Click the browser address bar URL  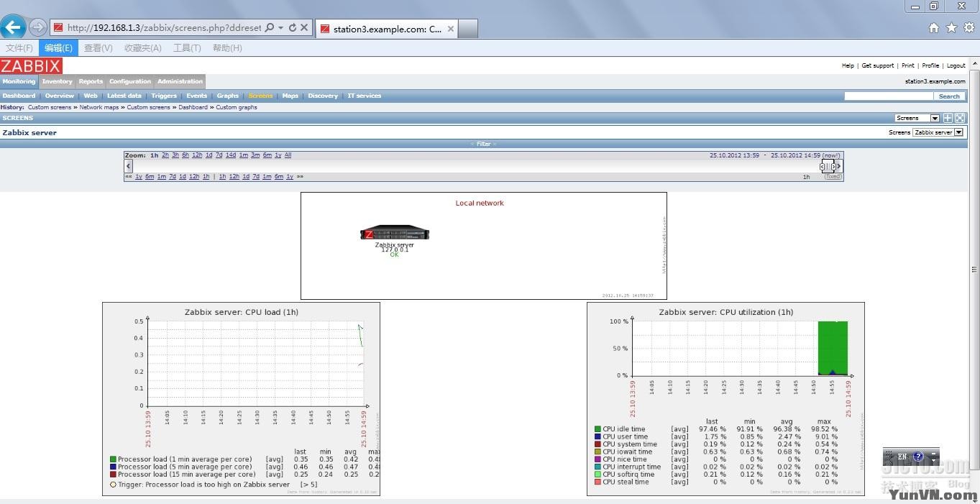coord(164,28)
